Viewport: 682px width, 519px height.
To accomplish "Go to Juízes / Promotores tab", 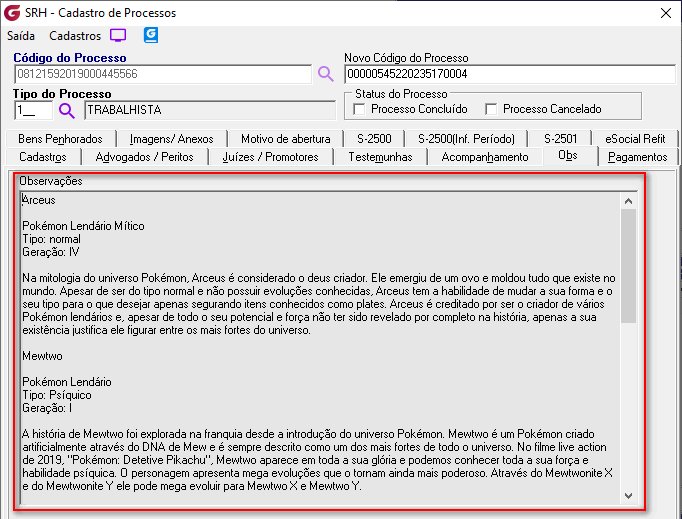I will [x=271, y=157].
